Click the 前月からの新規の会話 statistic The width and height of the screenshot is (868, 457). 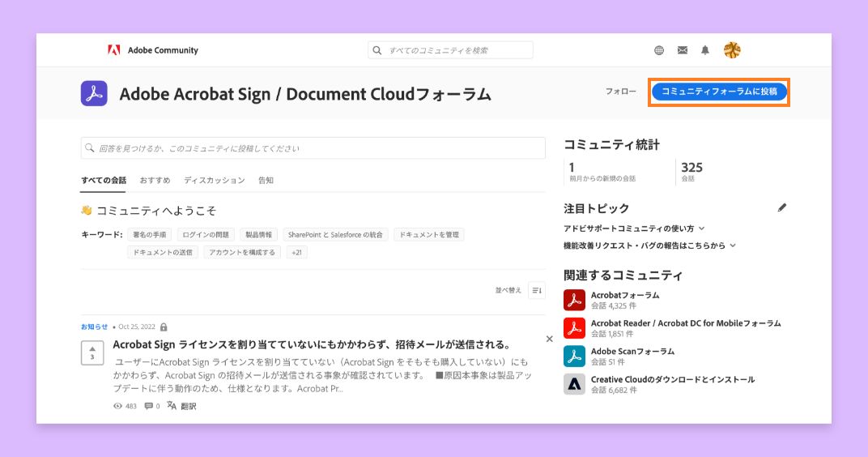pos(602,172)
